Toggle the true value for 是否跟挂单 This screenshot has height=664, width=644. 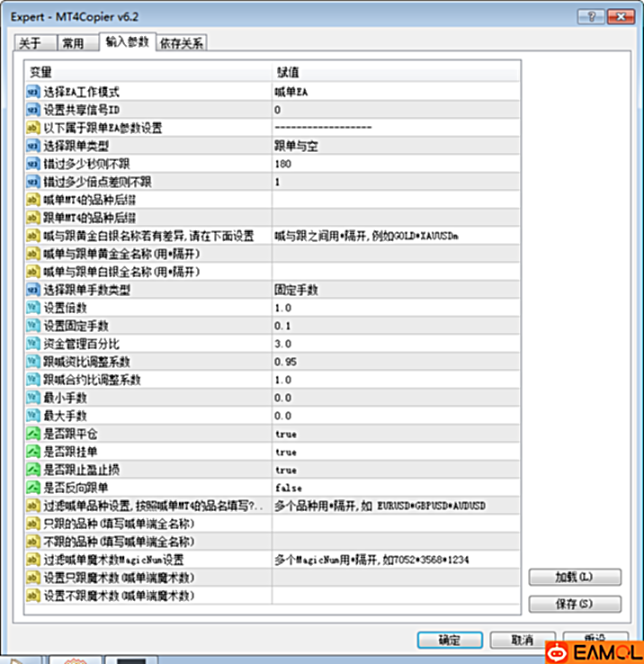tap(286, 452)
